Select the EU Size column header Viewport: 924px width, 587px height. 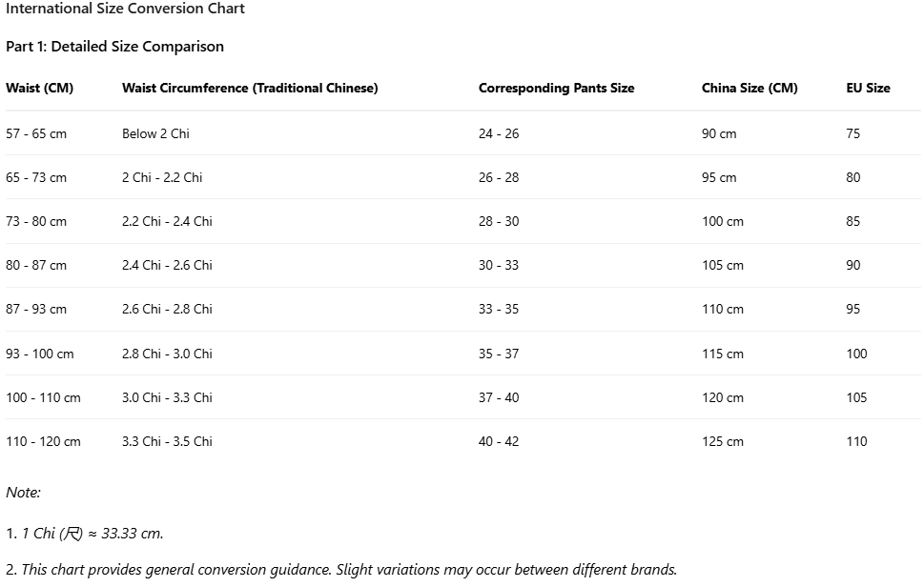point(868,88)
